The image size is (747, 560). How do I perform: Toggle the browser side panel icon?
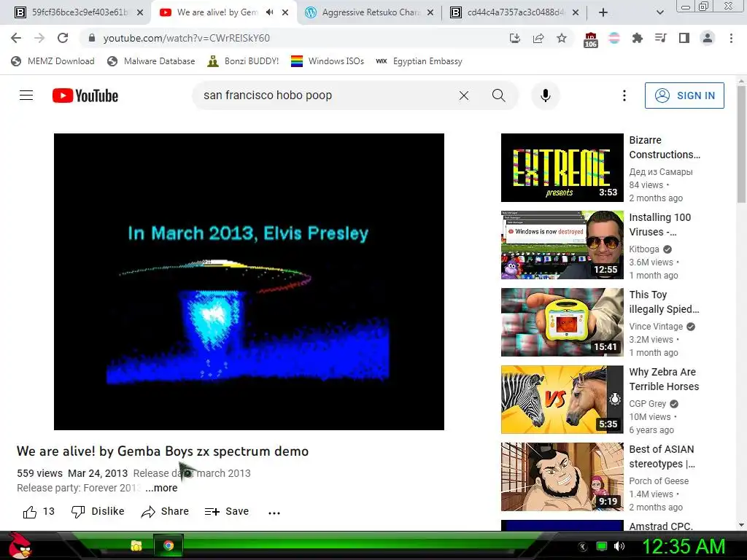tap(684, 38)
